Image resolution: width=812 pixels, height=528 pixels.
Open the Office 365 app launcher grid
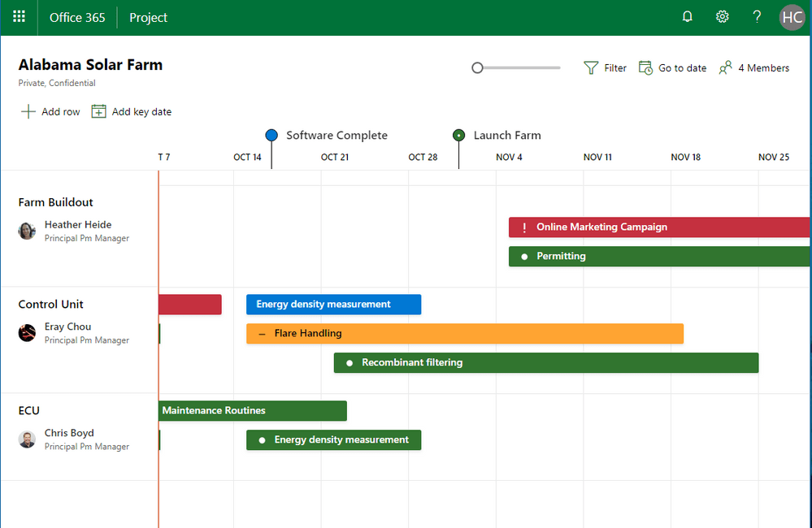[x=19, y=17]
